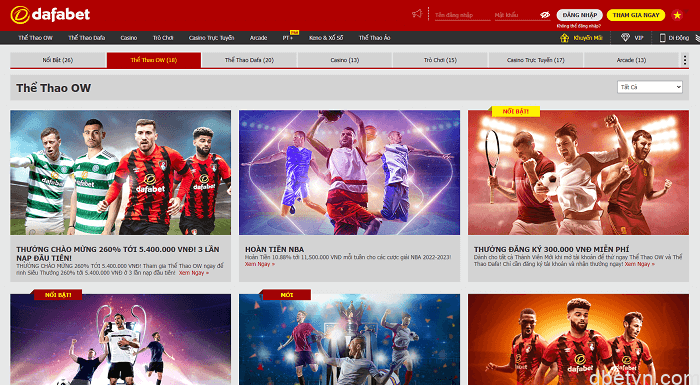Open more categories three-dot menu

[685, 60]
